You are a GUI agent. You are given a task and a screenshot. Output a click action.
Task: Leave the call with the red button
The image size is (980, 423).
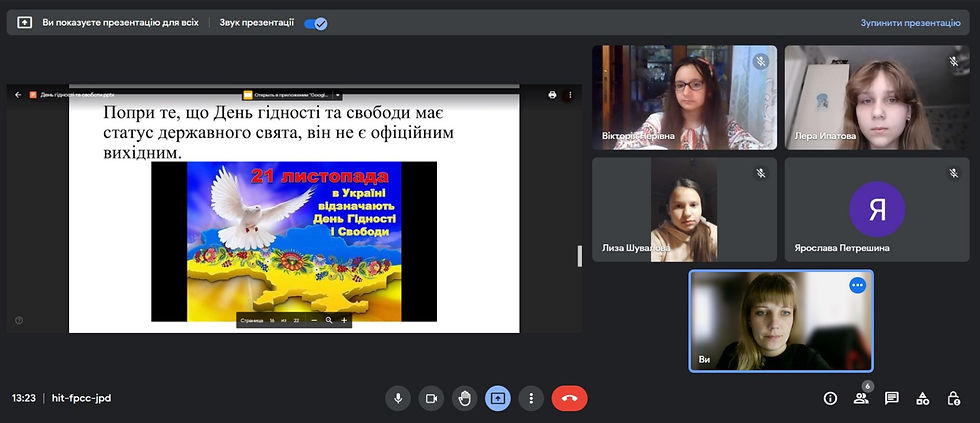pos(569,398)
